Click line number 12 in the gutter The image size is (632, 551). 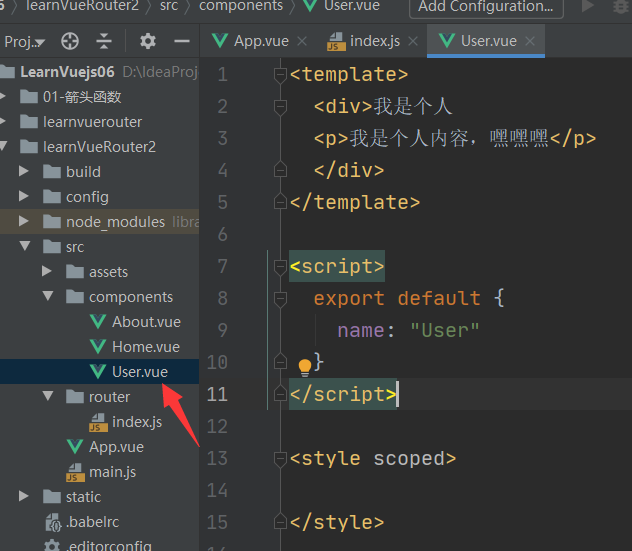coord(217,426)
